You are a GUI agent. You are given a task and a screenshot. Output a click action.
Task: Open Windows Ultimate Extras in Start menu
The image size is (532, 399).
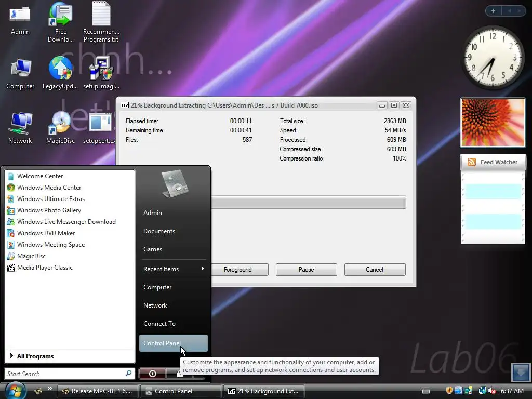[70, 199]
